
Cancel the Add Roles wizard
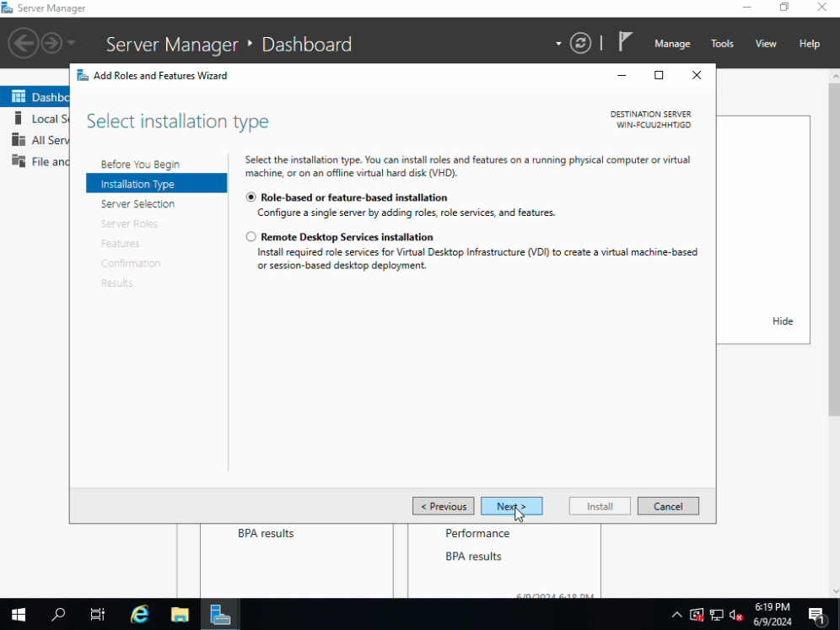pos(668,506)
